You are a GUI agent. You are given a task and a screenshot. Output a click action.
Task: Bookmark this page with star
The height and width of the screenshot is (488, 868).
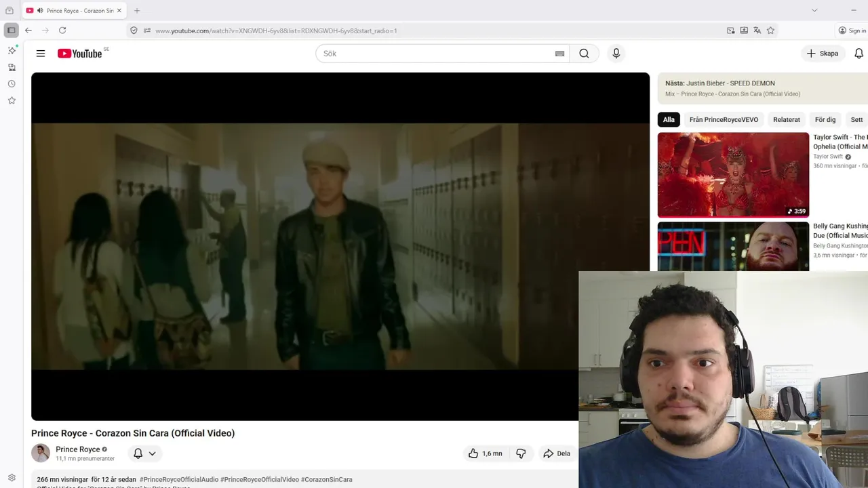point(770,30)
